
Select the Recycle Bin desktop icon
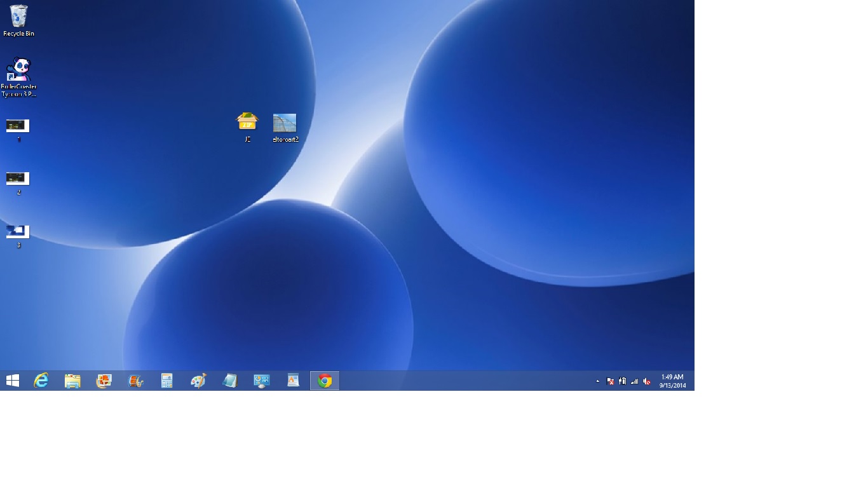(18, 19)
